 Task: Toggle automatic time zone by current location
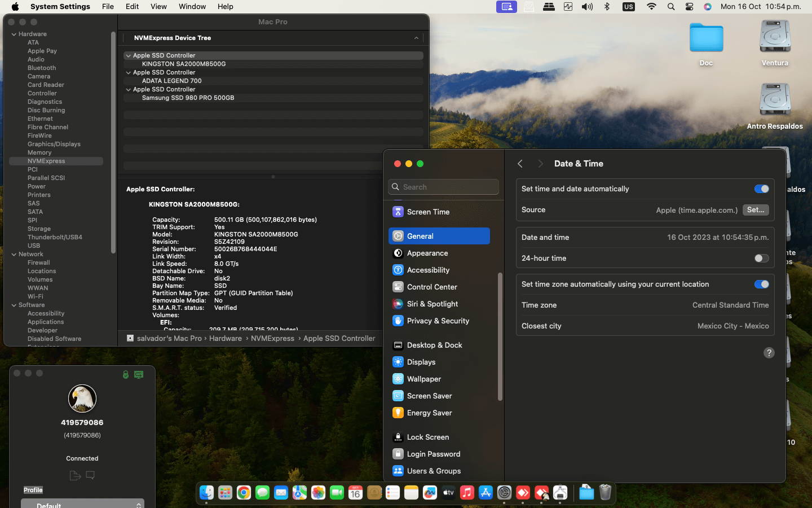tap(761, 284)
